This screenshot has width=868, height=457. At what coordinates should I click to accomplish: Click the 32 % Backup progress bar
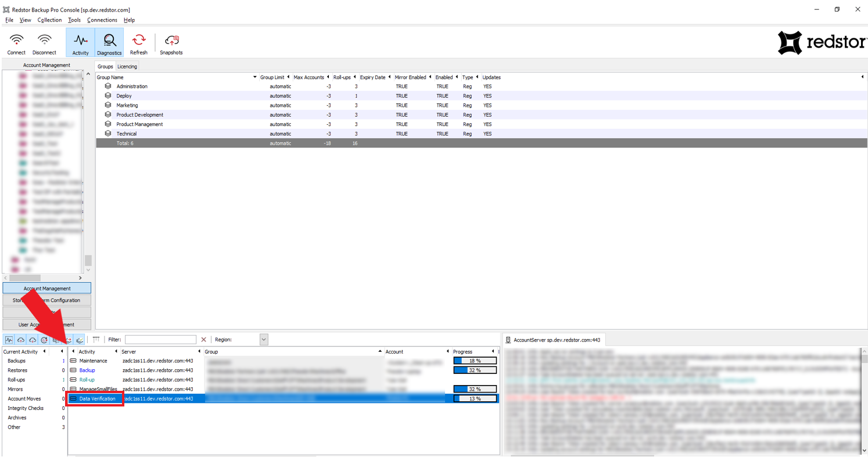[475, 370]
